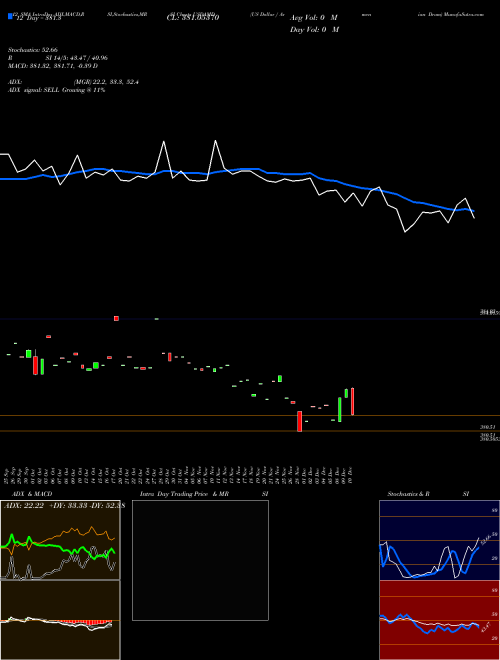Image resolution: width=500 pixels, height=660 pixels.
Task: Click the 'Intra Day Trading Price & MR' title
Action: click(x=184, y=494)
